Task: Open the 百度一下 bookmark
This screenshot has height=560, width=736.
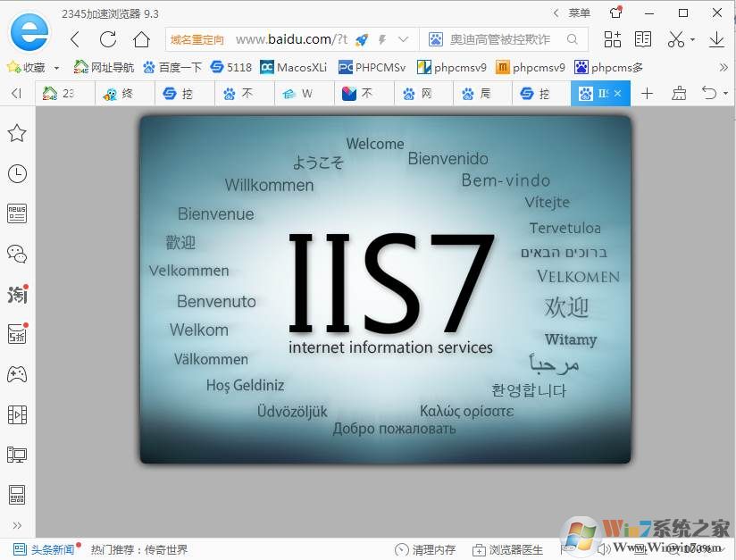Action: (171, 68)
